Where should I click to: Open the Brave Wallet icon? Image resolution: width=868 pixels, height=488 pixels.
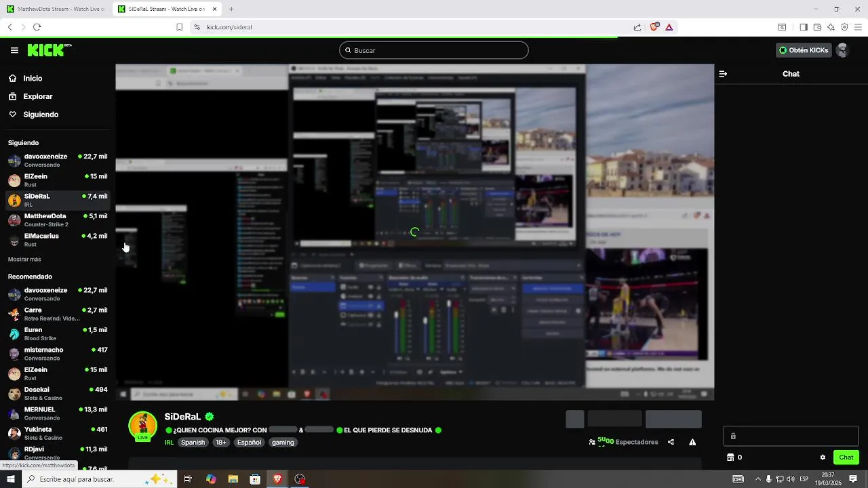(x=817, y=27)
